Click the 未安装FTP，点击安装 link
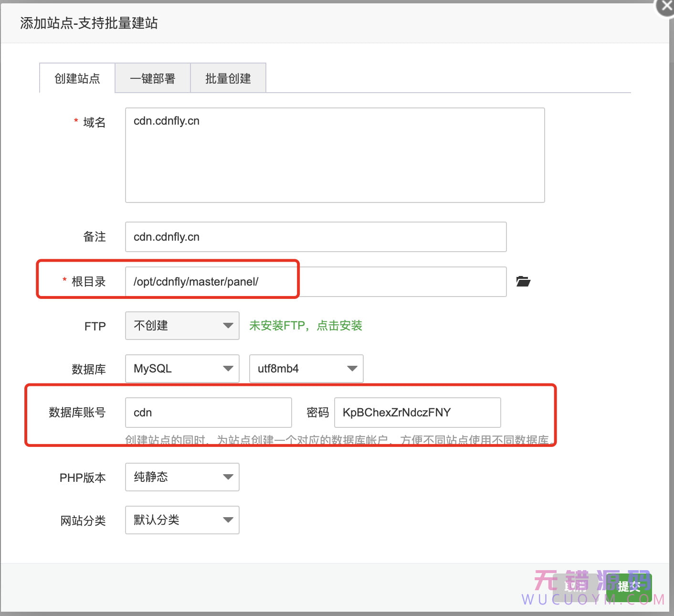Screen dimensions: 674x616 pyautogui.click(x=305, y=326)
